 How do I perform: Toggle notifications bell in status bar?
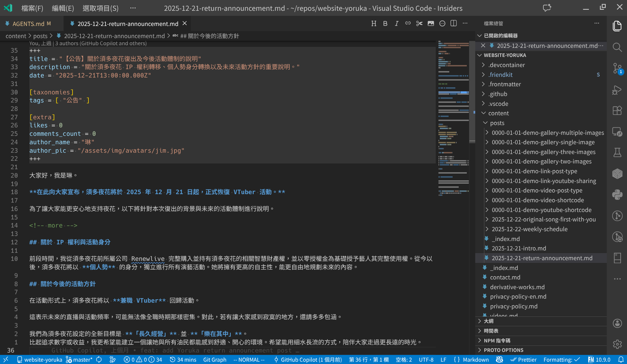point(621,360)
